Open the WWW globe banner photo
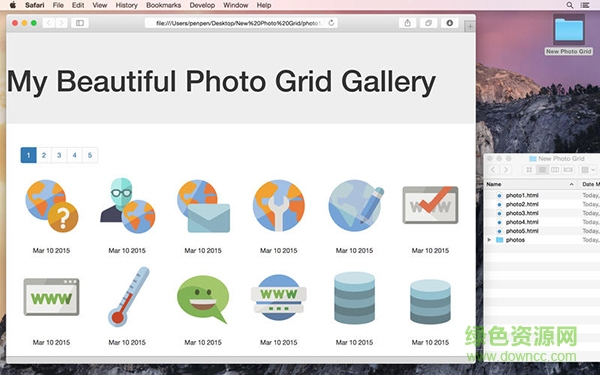Image resolution: width=600 pixels, height=375 pixels. pos(279,297)
